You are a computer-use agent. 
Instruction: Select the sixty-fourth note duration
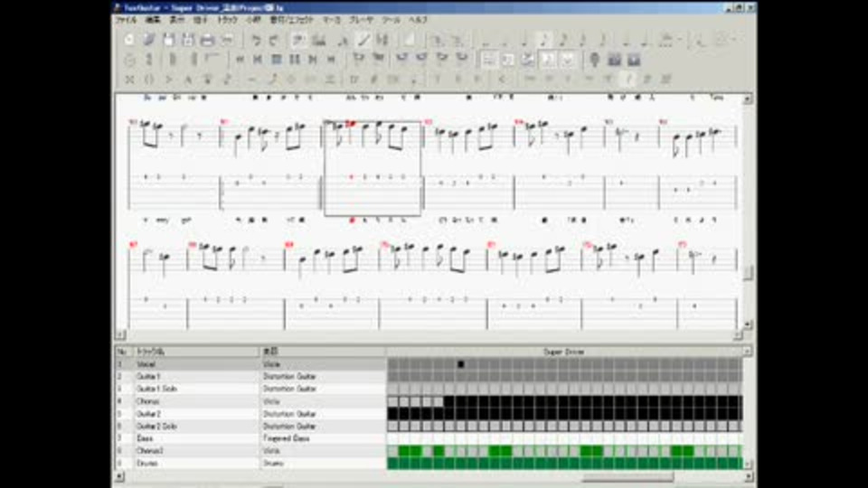tap(602, 40)
